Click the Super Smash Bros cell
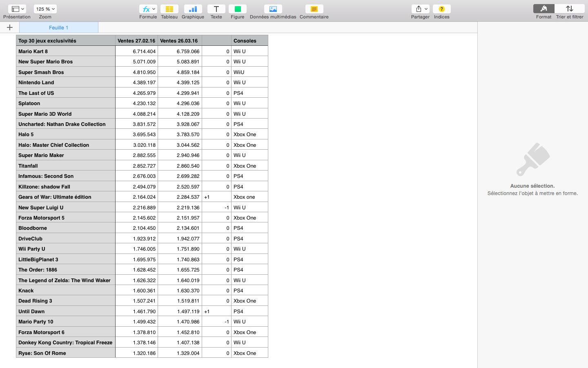Viewport: 588px width, 368px height. click(66, 72)
